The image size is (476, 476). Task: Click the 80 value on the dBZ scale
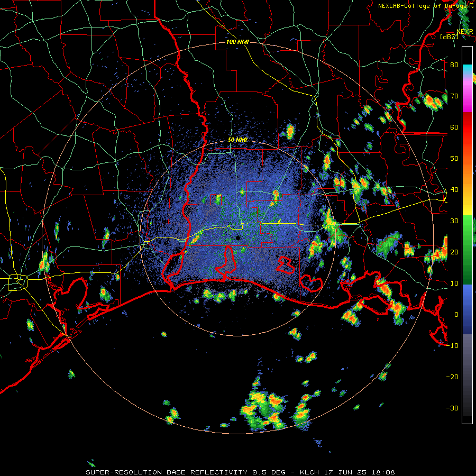[x=454, y=65]
